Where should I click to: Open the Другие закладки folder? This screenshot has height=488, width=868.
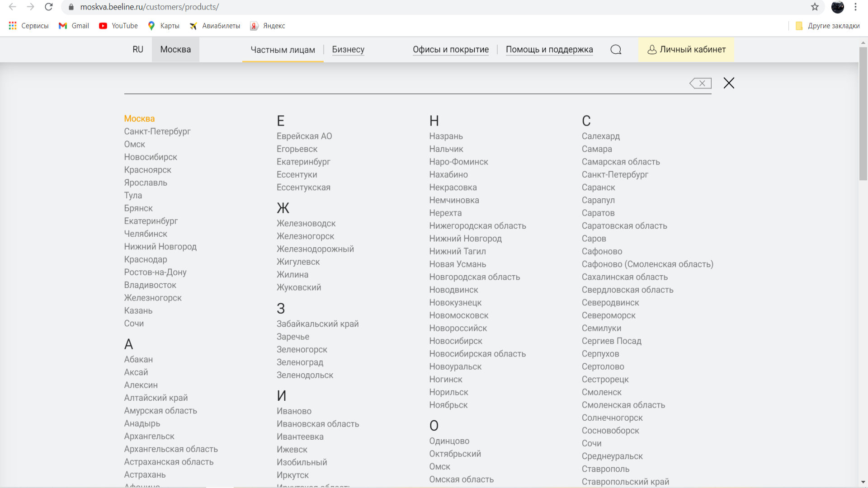click(x=827, y=26)
